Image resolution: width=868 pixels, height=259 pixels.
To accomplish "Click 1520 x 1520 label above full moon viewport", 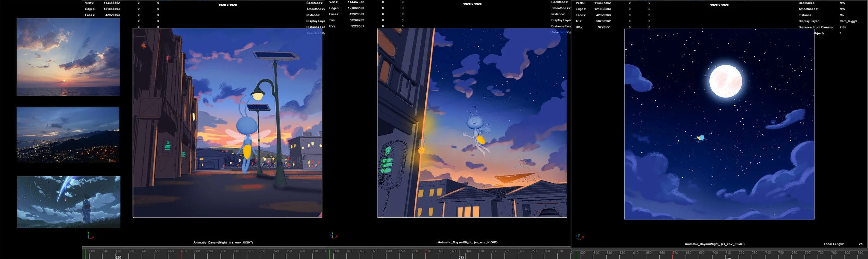I will point(719,5).
